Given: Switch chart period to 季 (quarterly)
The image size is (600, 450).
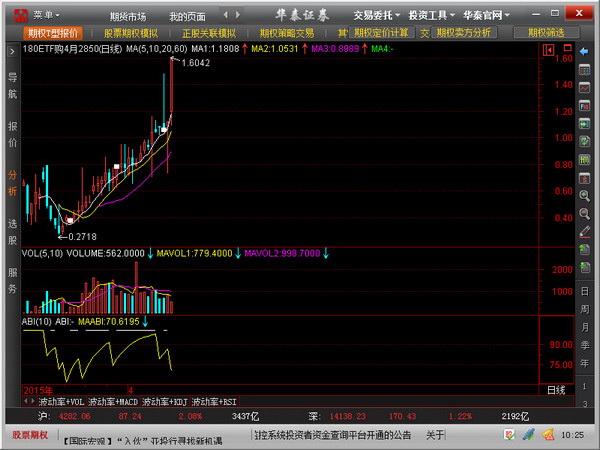Looking at the screenshot, I should 585,345.
